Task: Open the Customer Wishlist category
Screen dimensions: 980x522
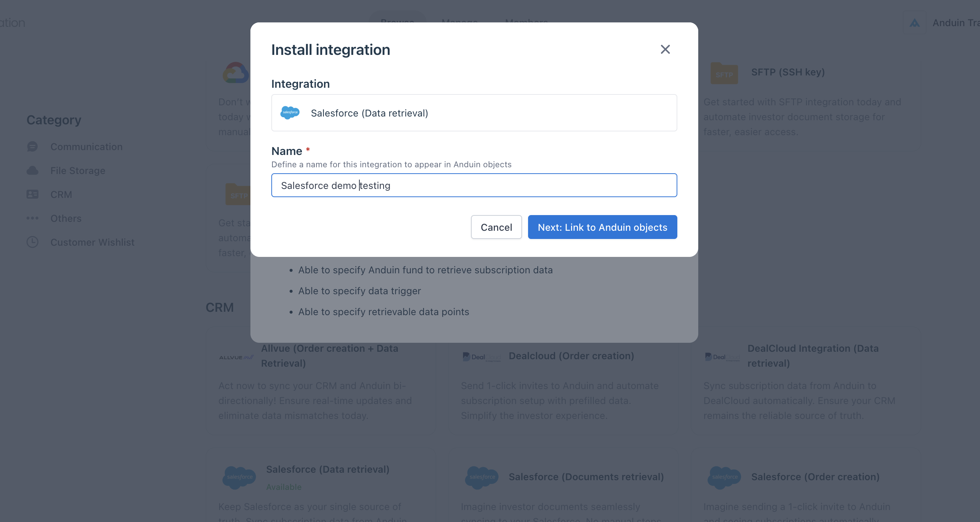Action: [x=93, y=242]
